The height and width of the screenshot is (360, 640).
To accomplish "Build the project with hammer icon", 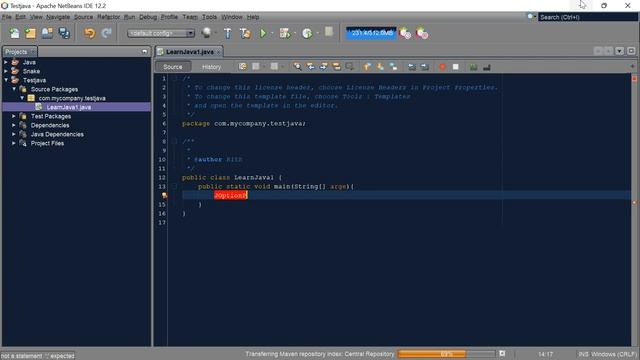I will coord(228,33).
